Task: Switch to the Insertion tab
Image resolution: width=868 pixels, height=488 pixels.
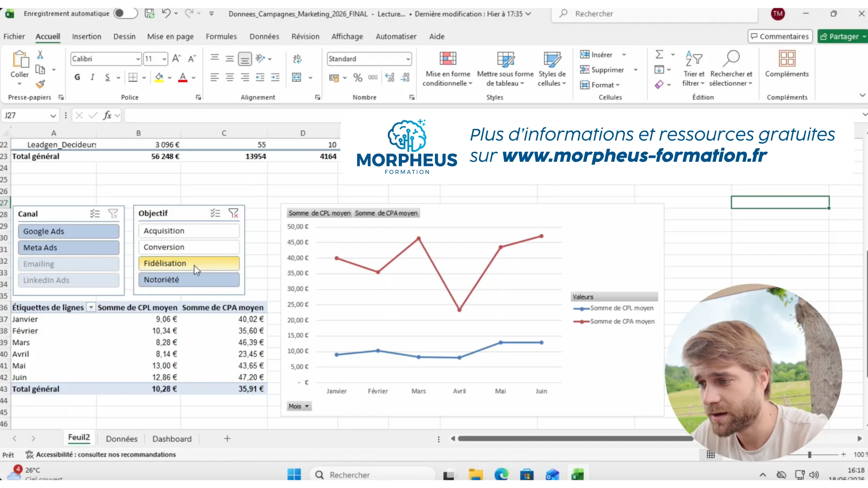Action: 86,37
